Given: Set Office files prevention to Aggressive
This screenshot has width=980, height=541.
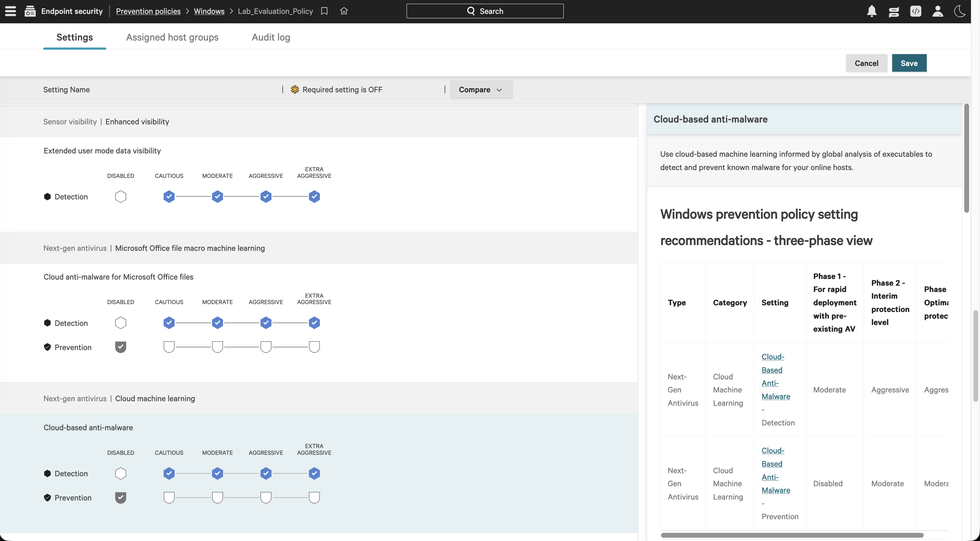Looking at the screenshot, I should [x=266, y=347].
